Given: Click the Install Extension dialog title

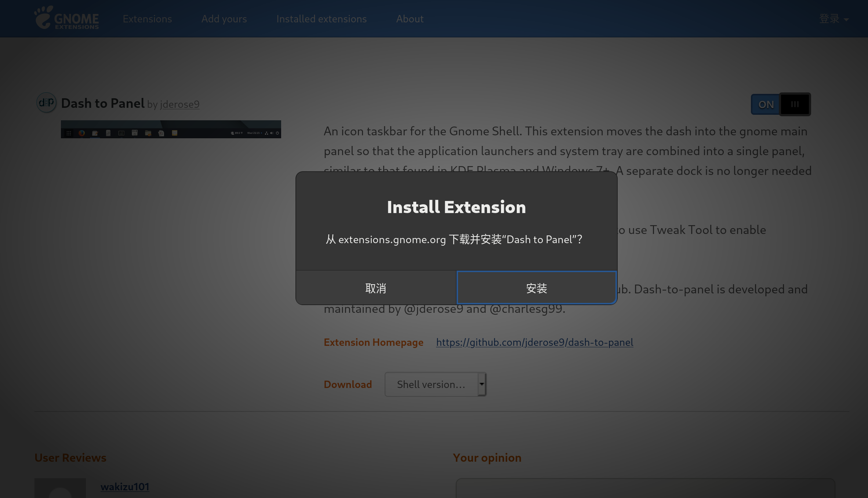Looking at the screenshot, I should [x=456, y=207].
